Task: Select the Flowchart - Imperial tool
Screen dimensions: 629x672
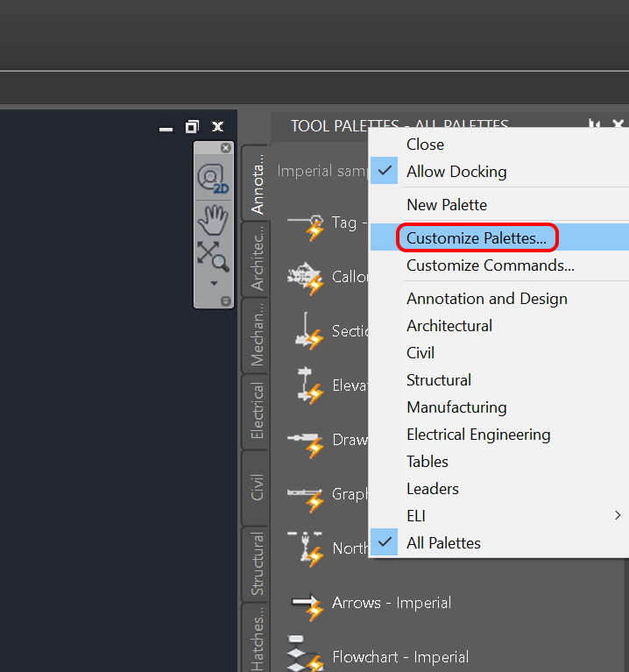Action: 399,657
